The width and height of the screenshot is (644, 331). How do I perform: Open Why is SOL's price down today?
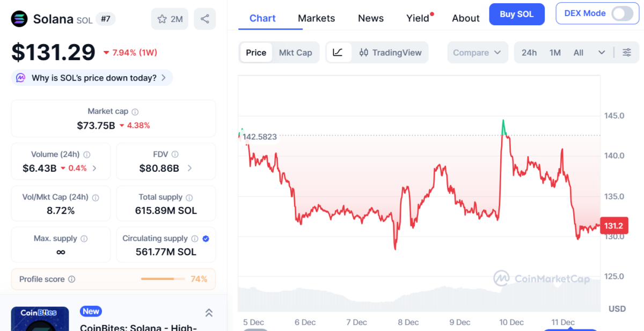coord(92,78)
